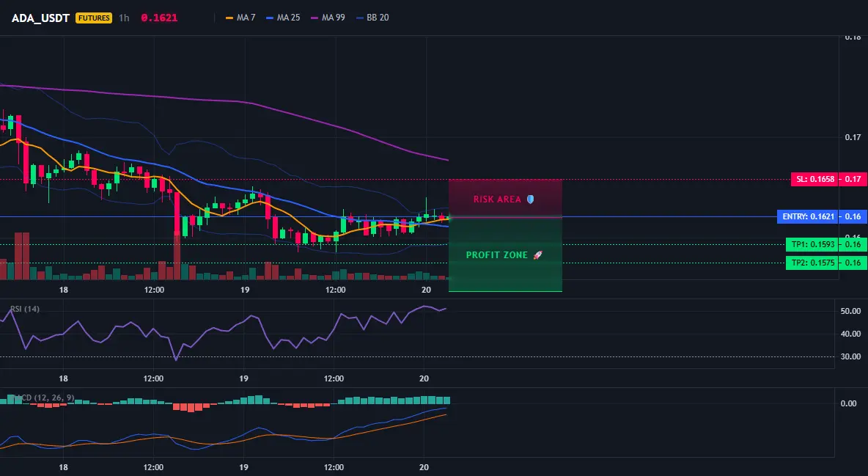
Task: Click the ADA_USDT symbol name
Action: 40,18
